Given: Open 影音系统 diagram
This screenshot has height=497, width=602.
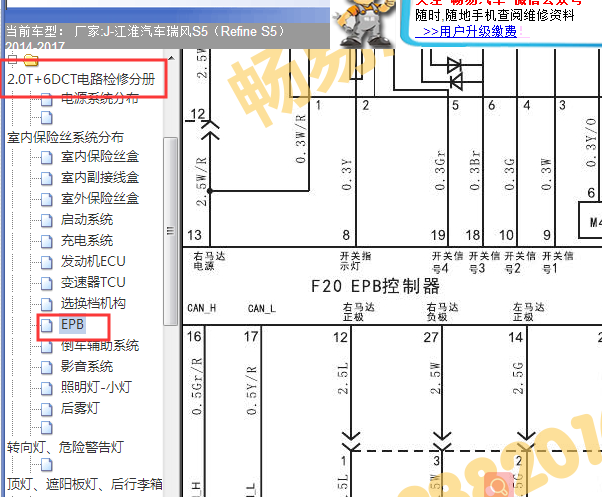Looking at the screenshot, I should click(x=86, y=367).
